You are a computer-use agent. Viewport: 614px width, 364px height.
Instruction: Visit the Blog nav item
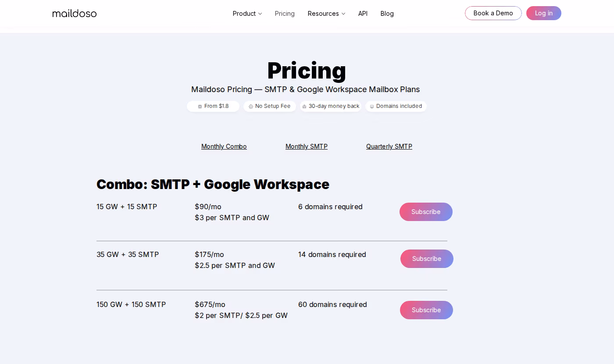387,14
